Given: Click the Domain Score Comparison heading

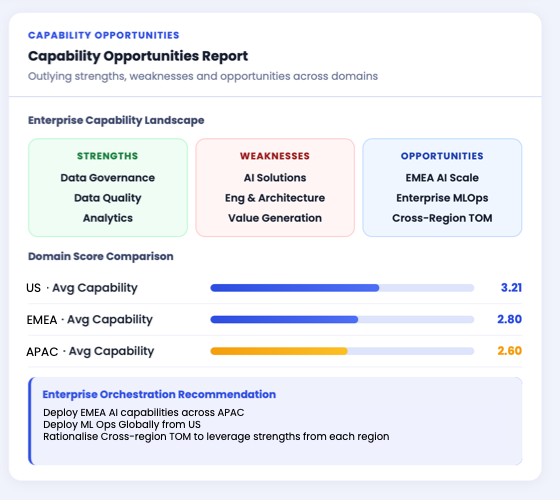Looking at the screenshot, I should [101, 256].
